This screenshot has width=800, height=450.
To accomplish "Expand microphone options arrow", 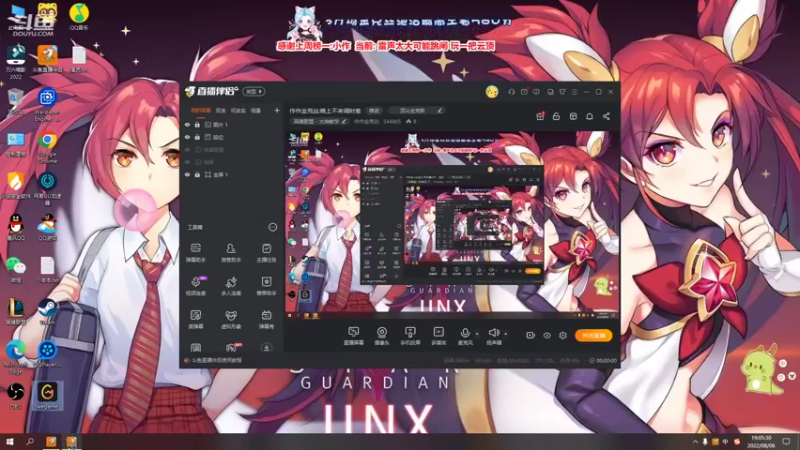I will (x=477, y=334).
